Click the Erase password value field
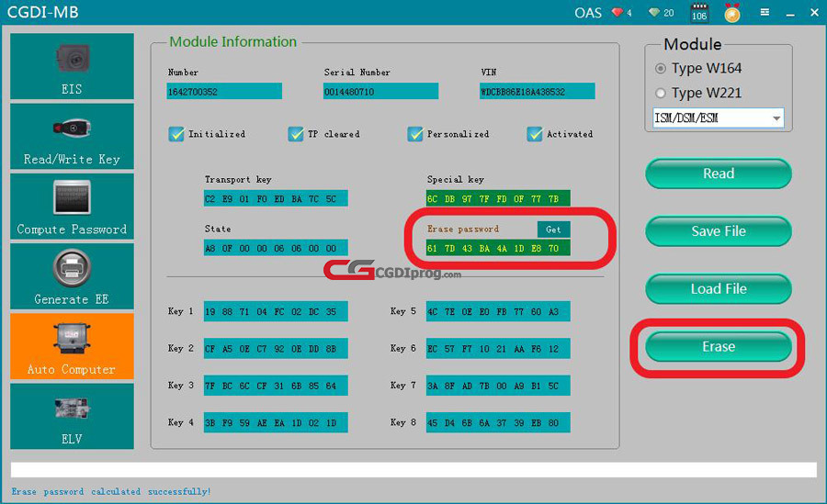827x504 pixels. [x=498, y=248]
